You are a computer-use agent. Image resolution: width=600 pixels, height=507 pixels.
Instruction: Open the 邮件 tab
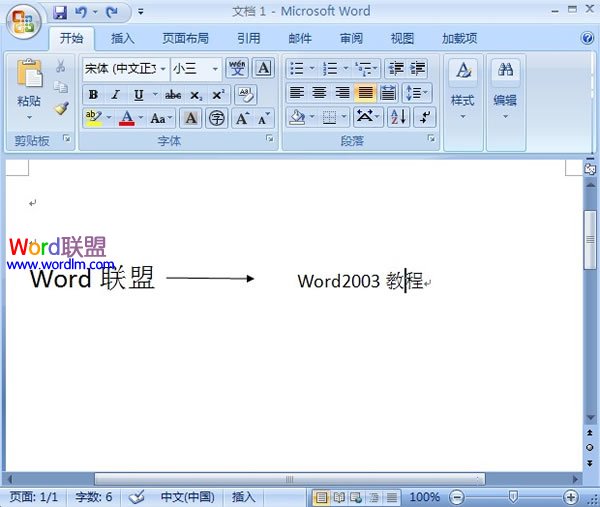point(300,38)
